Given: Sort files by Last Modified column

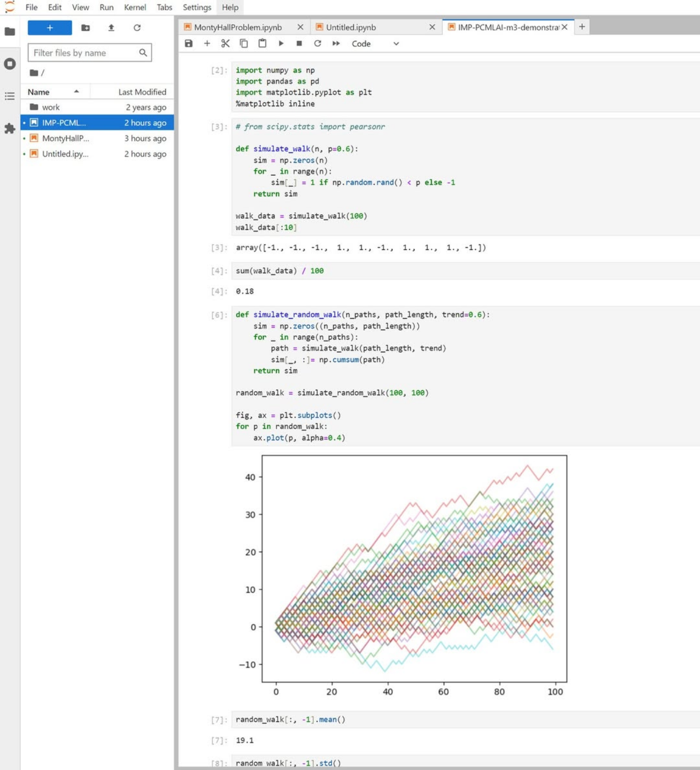Looking at the screenshot, I should pyautogui.click(x=142, y=92).
